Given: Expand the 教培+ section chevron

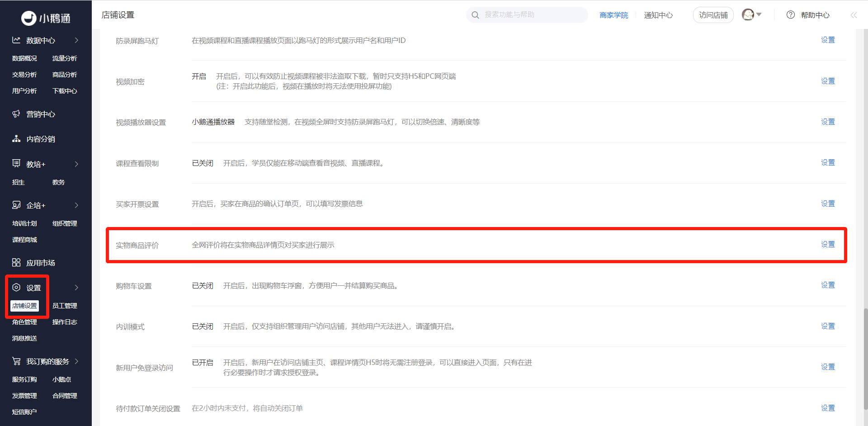Looking at the screenshot, I should (x=76, y=164).
